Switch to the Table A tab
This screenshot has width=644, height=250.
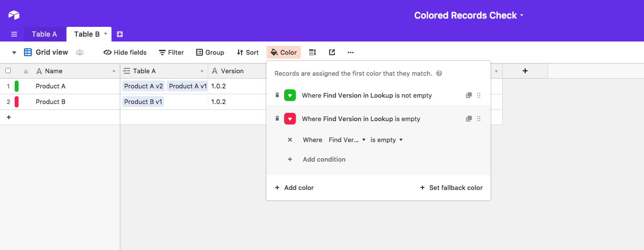click(x=44, y=34)
